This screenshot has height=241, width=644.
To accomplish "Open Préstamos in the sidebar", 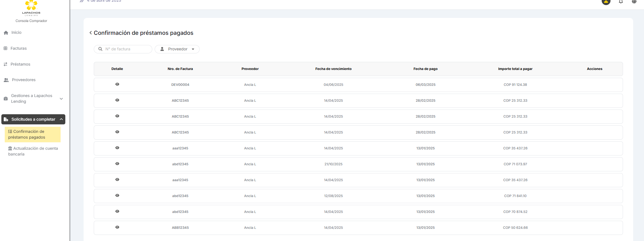I will pos(20,64).
